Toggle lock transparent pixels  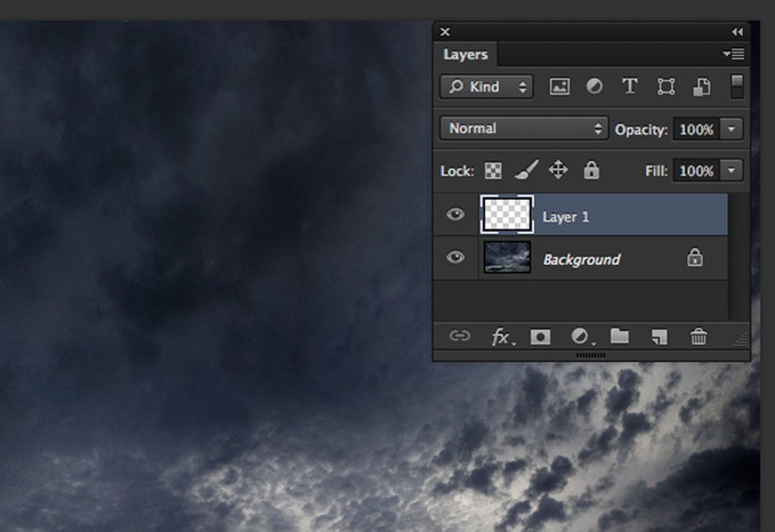pyautogui.click(x=493, y=171)
